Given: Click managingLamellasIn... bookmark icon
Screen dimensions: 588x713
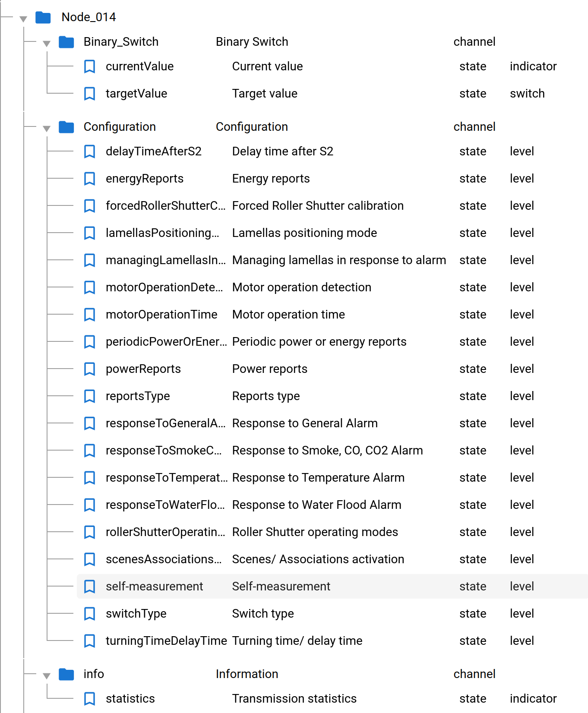Looking at the screenshot, I should (89, 260).
